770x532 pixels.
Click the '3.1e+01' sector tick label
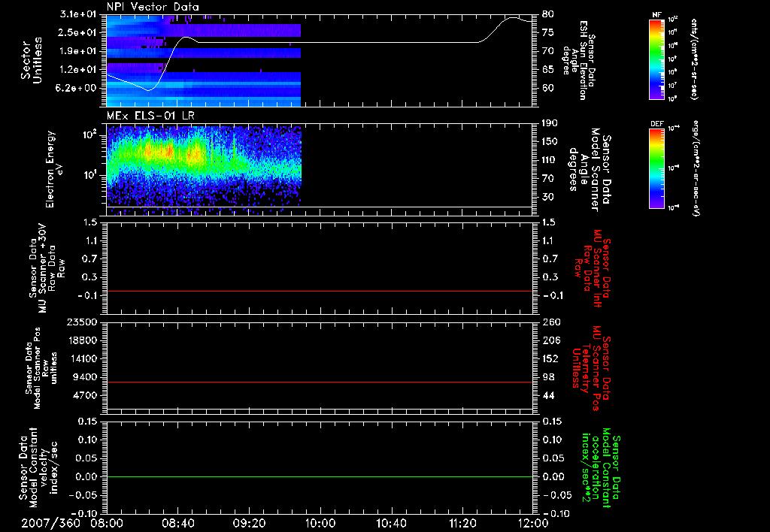click(x=78, y=14)
